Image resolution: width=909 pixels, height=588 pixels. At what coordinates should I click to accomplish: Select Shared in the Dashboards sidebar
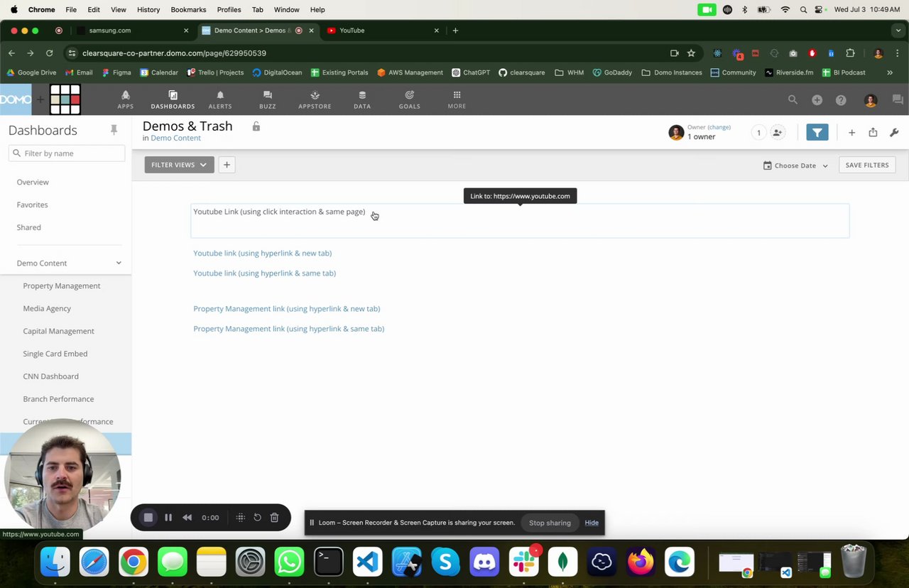point(29,227)
